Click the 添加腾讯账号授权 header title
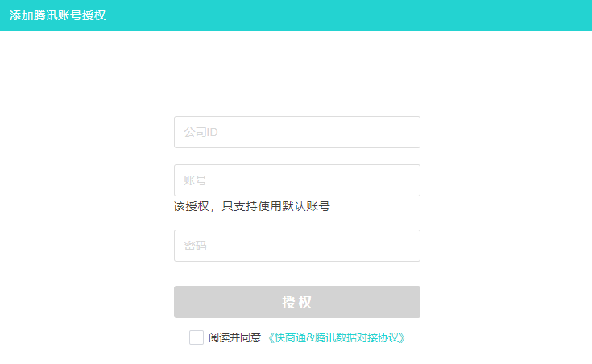 click(58, 16)
